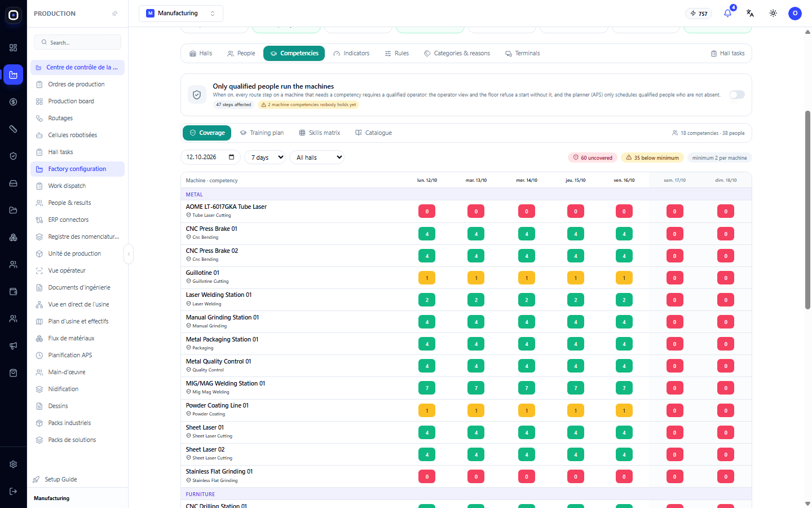The height and width of the screenshot is (508, 812).
Task: Open the Indicators tab
Action: pos(351,54)
